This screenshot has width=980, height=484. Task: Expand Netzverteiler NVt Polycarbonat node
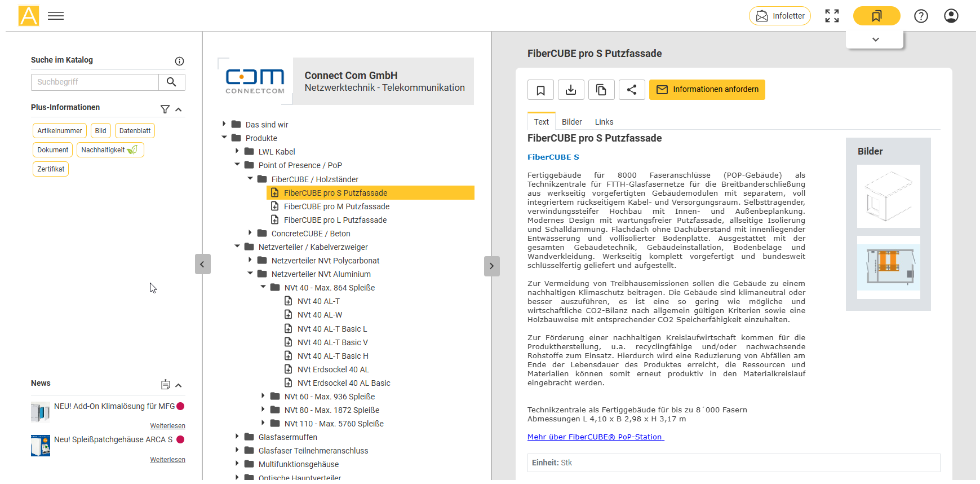250,259
